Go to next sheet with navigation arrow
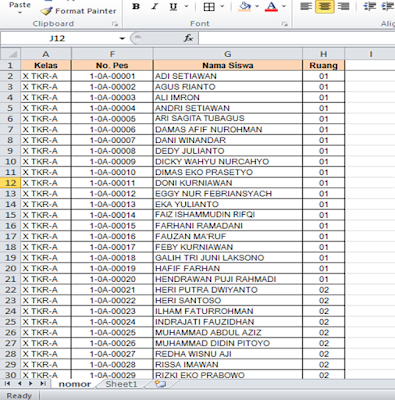The image size is (395, 400). click(30, 384)
